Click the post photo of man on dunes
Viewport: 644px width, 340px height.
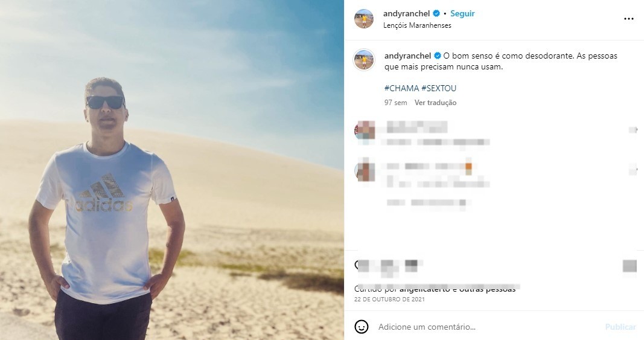click(171, 170)
